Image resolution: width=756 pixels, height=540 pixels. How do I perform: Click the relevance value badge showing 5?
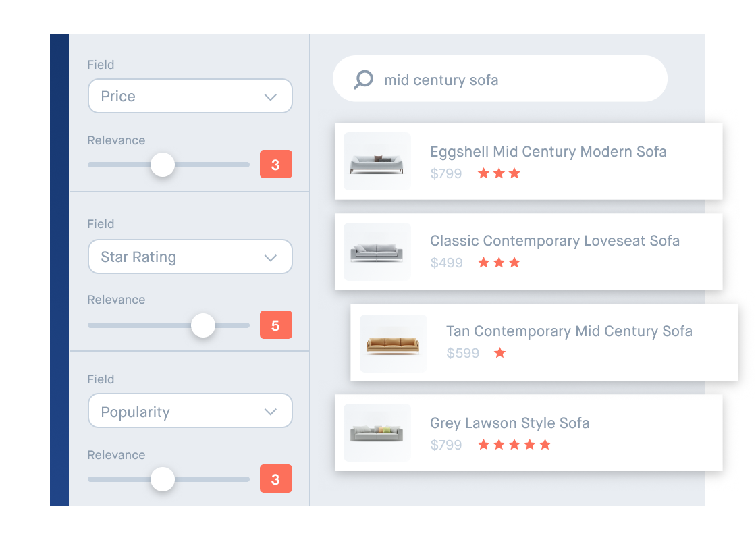coord(275,325)
